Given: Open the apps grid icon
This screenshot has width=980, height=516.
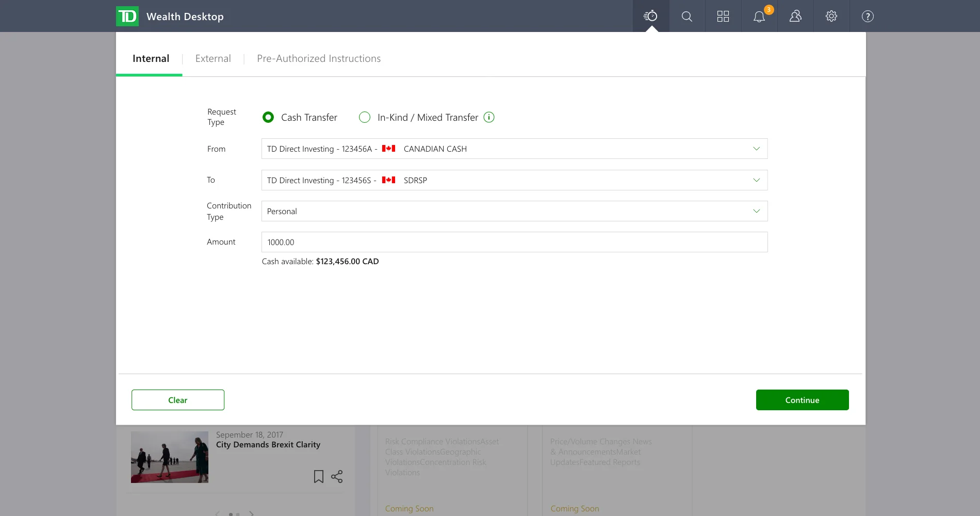Looking at the screenshot, I should coord(723,17).
